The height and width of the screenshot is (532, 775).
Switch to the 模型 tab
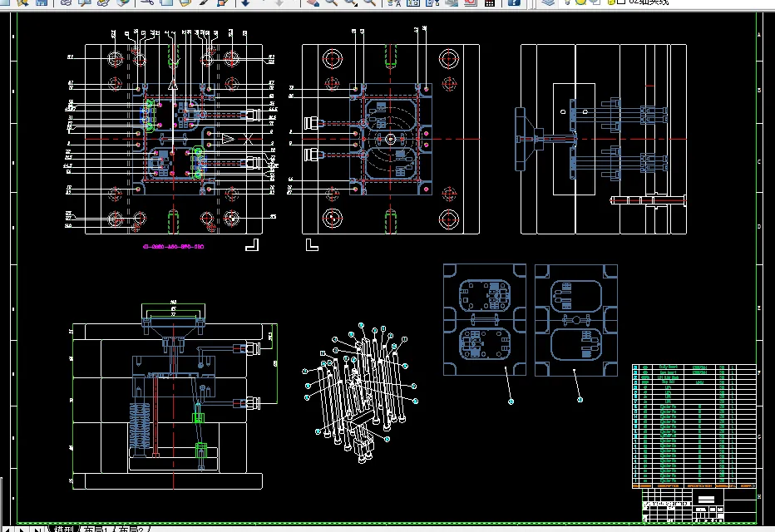point(63,529)
